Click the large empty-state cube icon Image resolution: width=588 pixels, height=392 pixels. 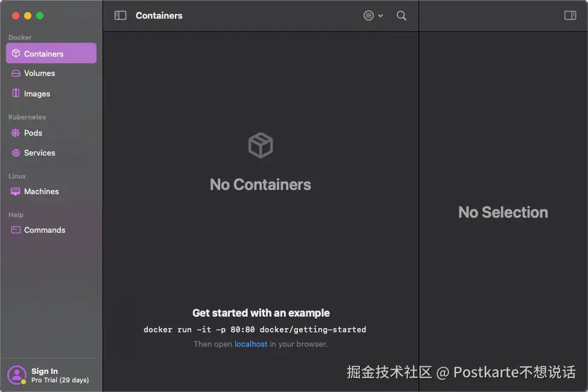(261, 145)
